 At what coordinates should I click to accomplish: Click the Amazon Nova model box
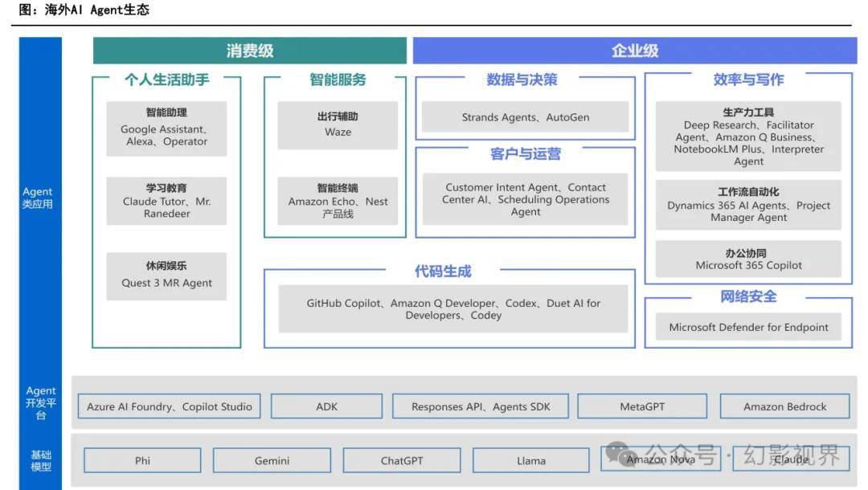(661, 459)
